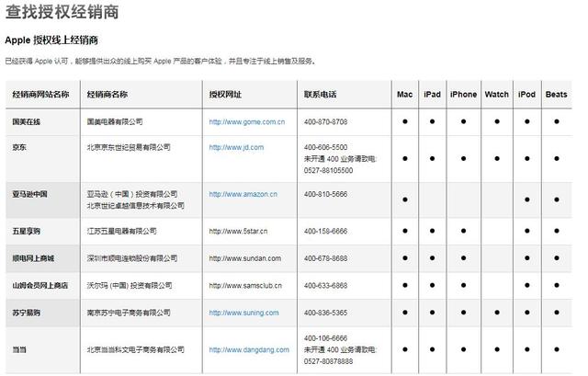Select the Beats column header
This screenshot has width=588, height=376.
(x=556, y=95)
